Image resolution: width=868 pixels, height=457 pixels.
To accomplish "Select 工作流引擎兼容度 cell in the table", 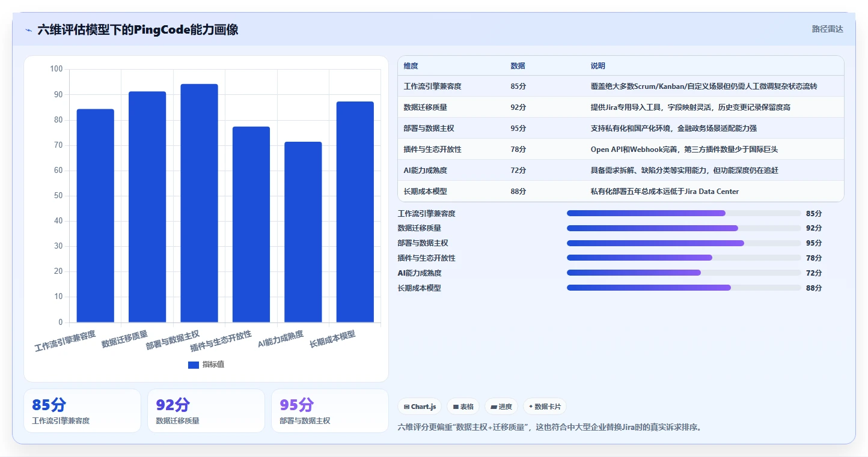I will pos(433,86).
